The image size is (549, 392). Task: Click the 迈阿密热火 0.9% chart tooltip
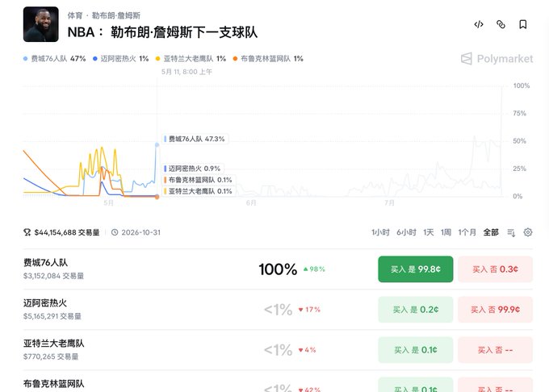pos(193,169)
